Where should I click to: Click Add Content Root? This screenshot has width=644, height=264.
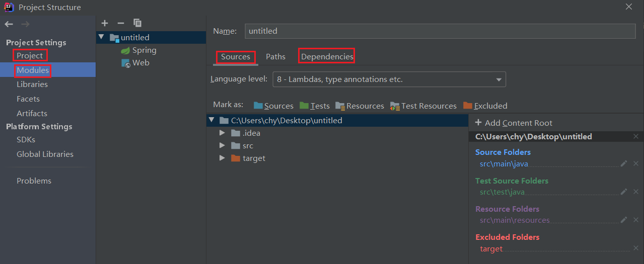pos(514,123)
